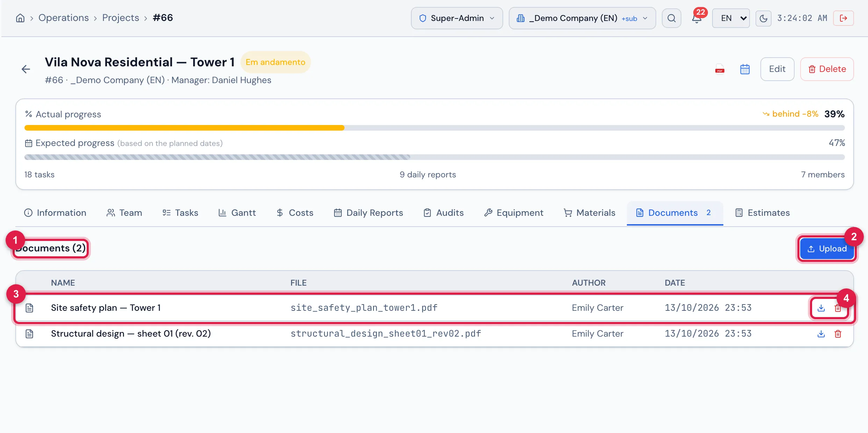Go to the Projects breadcrumb
This screenshot has width=868, height=433.
coord(121,18)
